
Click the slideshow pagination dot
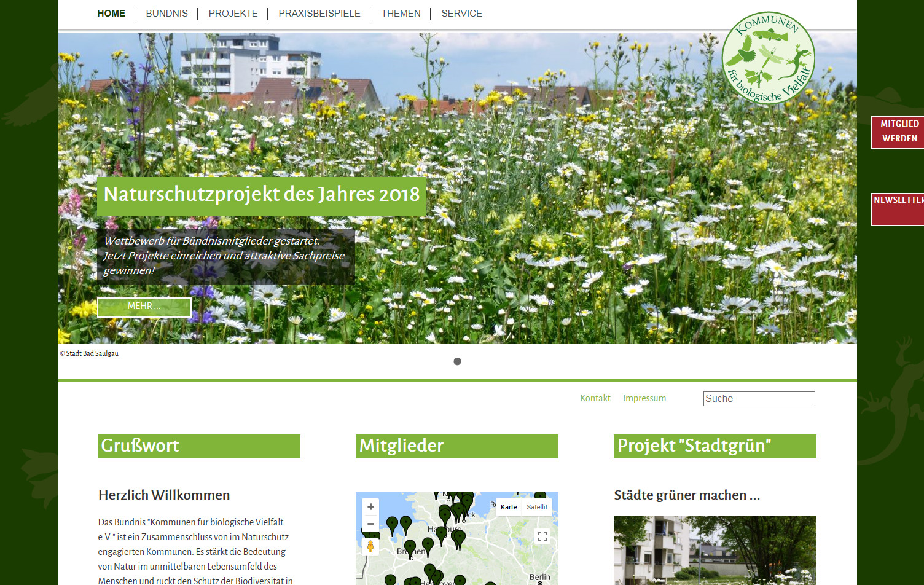click(457, 361)
